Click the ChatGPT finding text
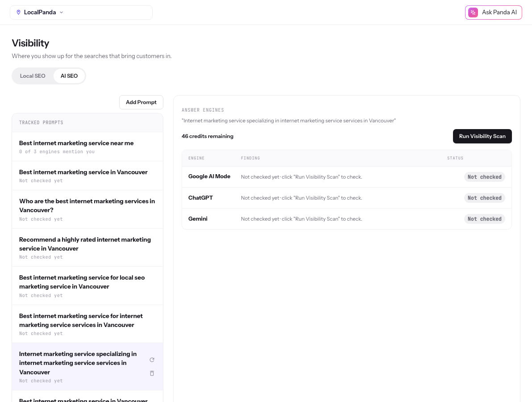Screen dimensions: 532x402 click(x=302, y=198)
